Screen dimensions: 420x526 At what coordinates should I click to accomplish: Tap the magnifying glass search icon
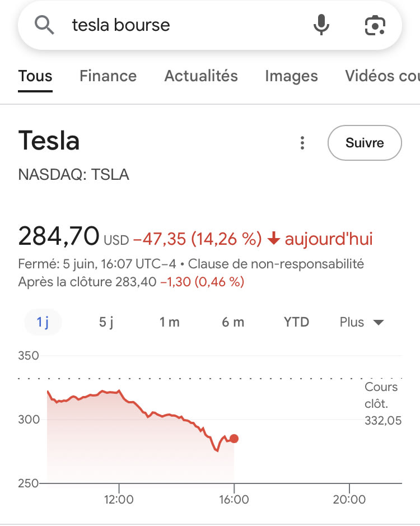[44, 25]
